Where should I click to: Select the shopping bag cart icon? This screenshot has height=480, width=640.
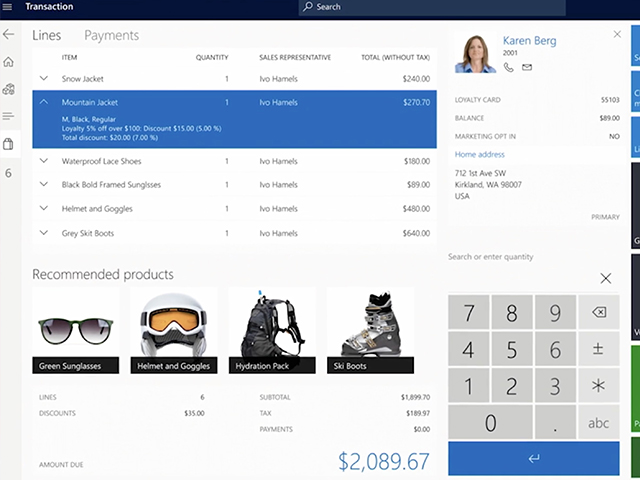[9, 144]
